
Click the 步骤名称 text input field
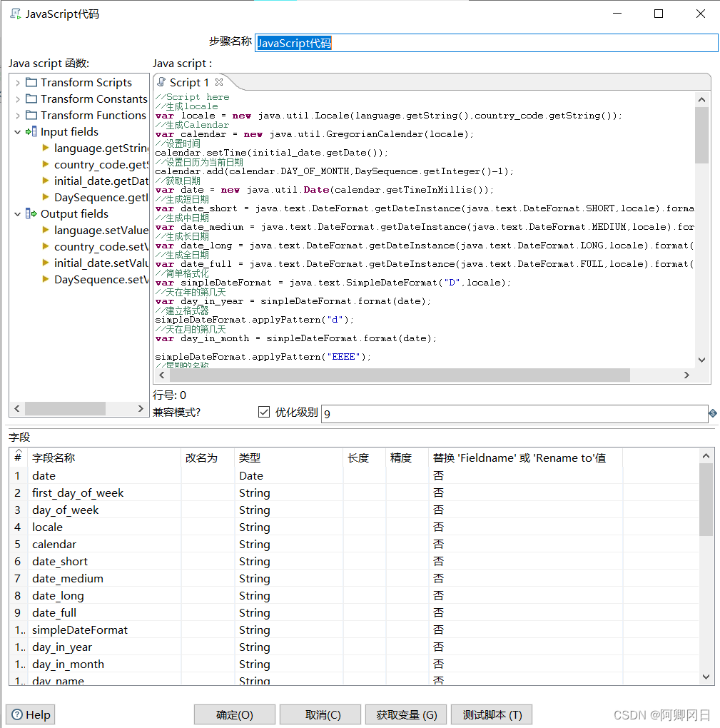485,43
